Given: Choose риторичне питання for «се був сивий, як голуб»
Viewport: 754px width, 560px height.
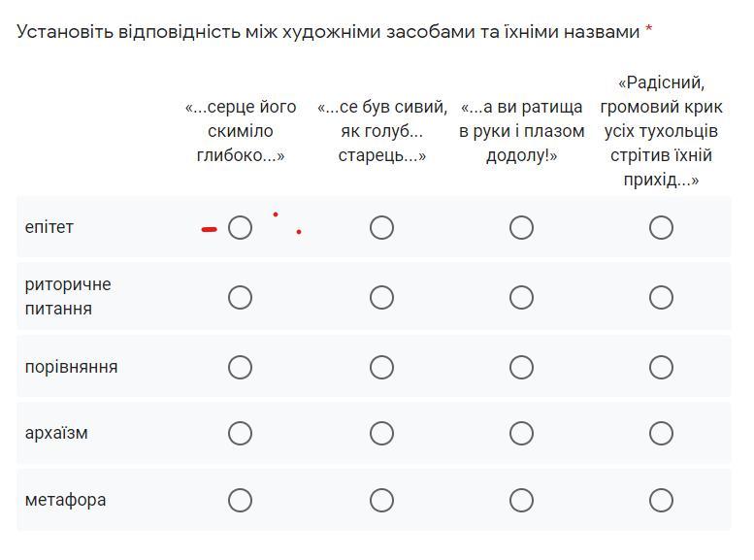Looking at the screenshot, I should click(x=381, y=297).
